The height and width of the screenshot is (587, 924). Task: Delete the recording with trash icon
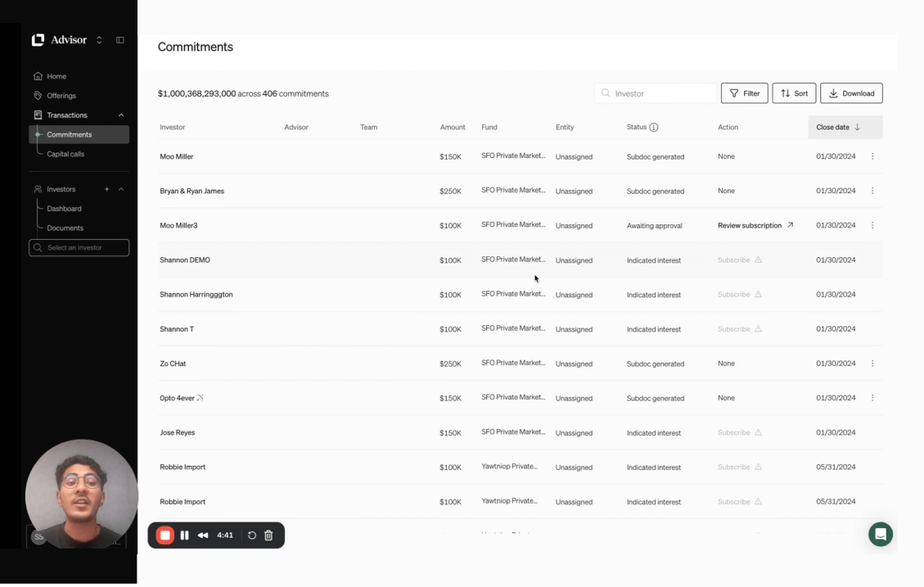268,535
